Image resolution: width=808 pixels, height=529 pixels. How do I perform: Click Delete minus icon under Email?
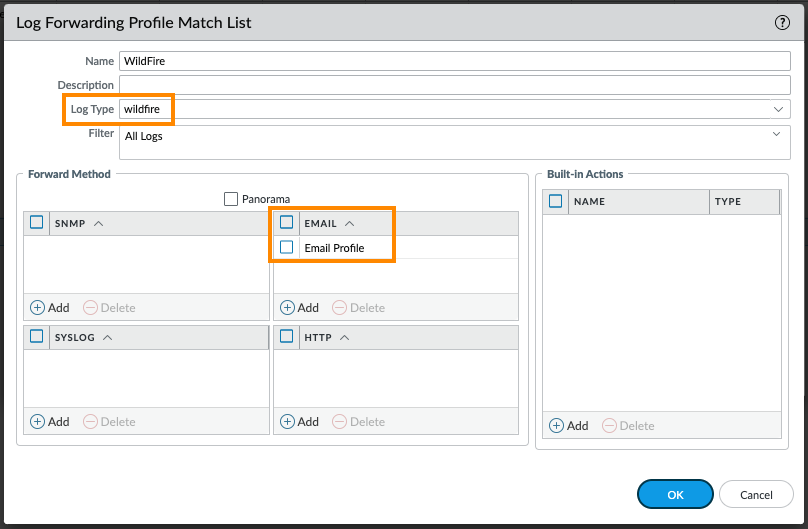click(340, 308)
